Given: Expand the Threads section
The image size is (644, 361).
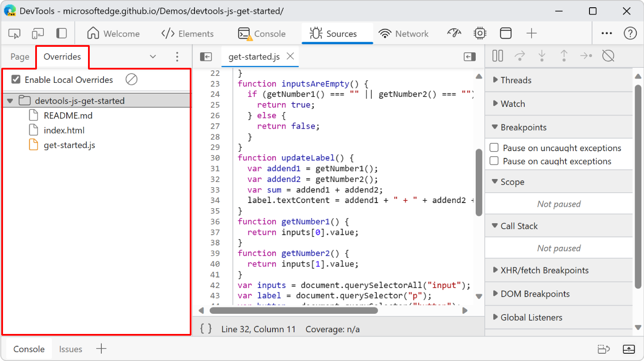Looking at the screenshot, I should point(559,80).
